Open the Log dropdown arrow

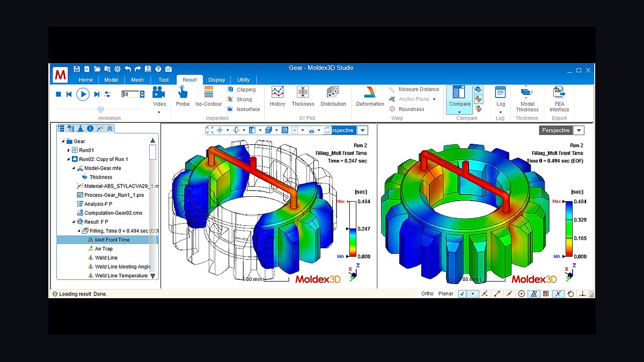(500, 112)
